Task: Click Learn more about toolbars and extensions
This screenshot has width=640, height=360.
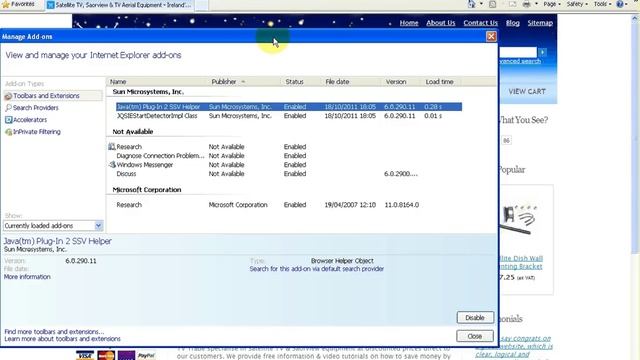Action: pyautogui.click(x=62, y=339)
